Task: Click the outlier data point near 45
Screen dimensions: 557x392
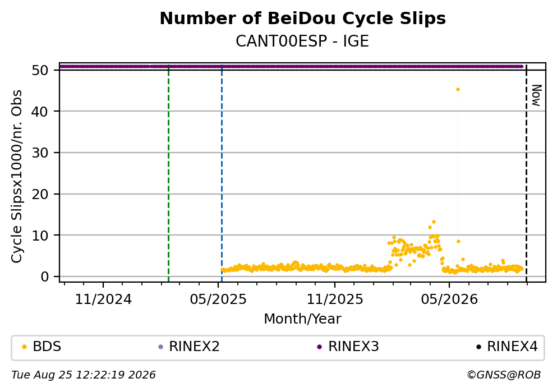Action: click(x=458, y=90)
